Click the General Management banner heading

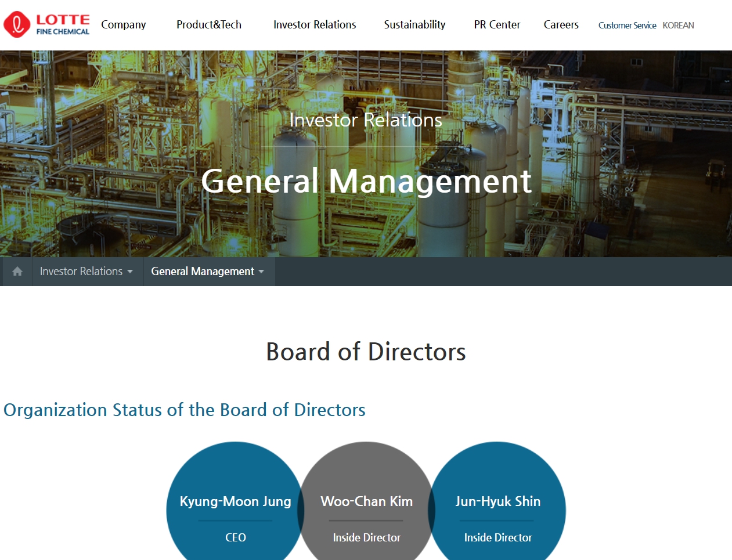tap(366, 182)
